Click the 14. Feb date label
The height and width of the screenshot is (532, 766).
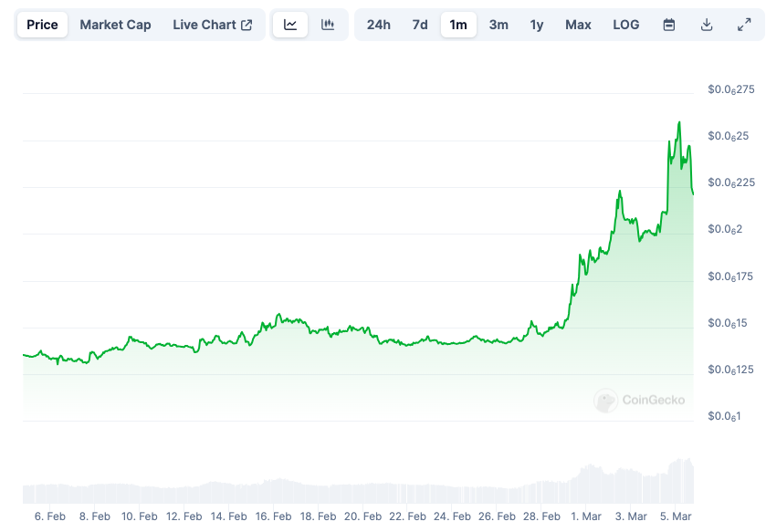pyautogui.click(x=228, y=516)
